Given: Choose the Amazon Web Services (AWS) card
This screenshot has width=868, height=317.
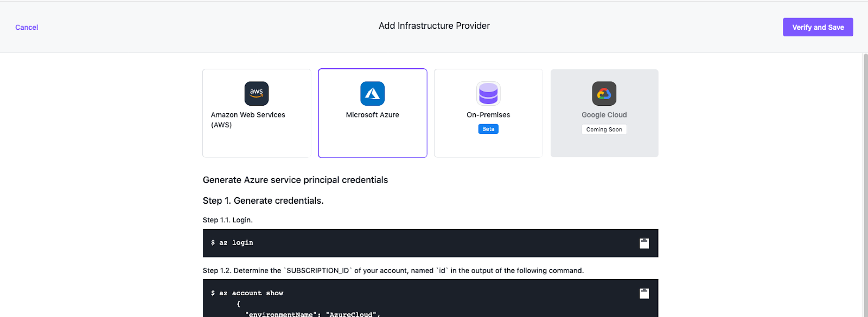Looking at the screenshot, I should (257, 113).
